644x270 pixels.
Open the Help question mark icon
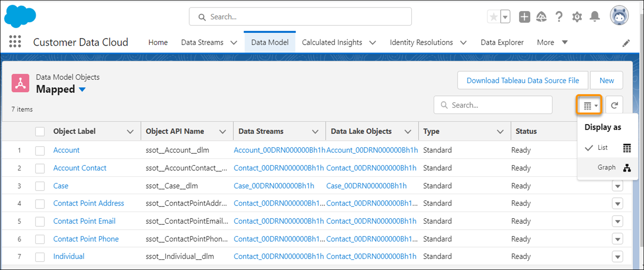pyautogui.click(x=559, y=17)
